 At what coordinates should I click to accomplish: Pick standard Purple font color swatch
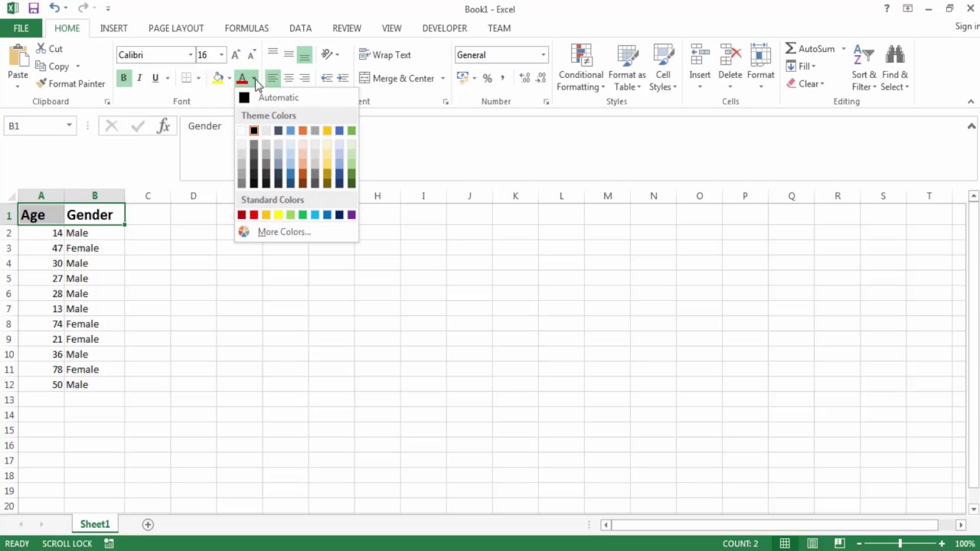tap(351, 215)
